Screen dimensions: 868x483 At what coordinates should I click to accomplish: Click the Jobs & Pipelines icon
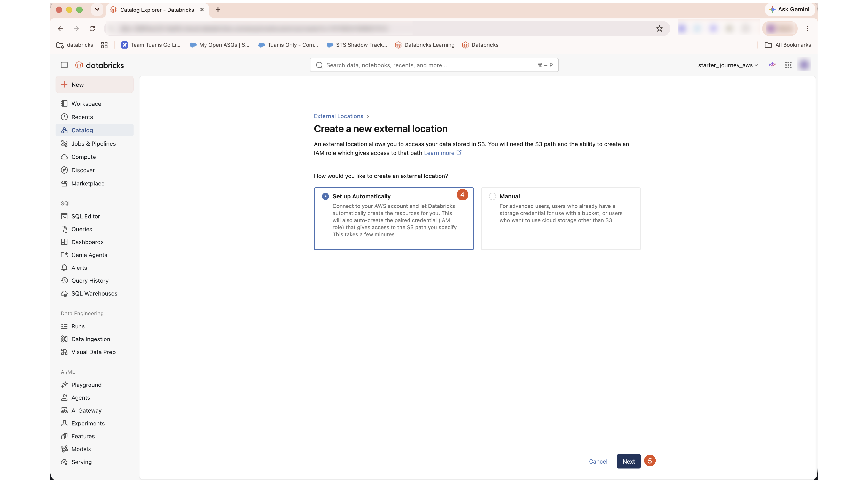(64, 144)
